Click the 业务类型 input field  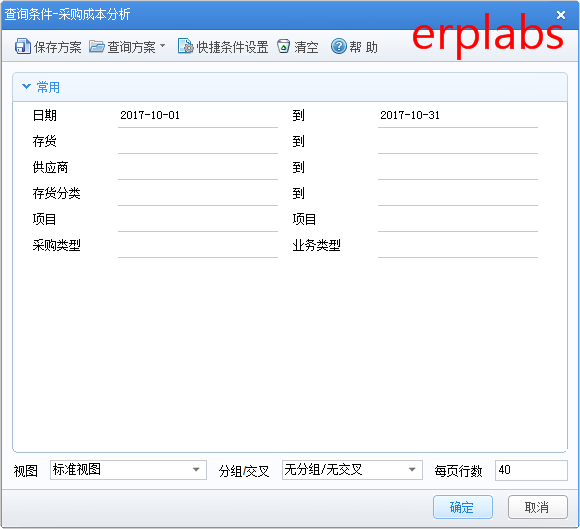coord(458,246)
